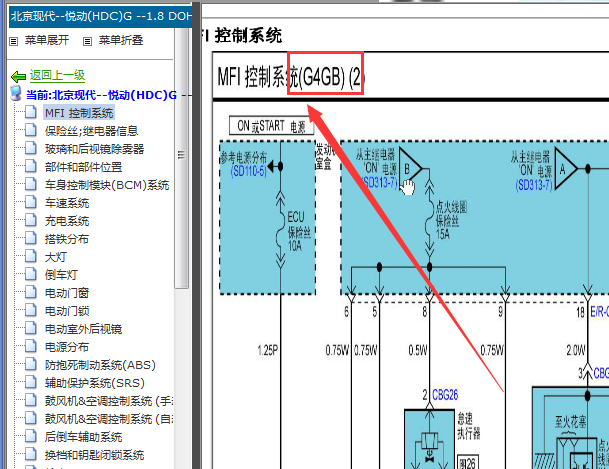The height and width of the screenshot is (469, 609).
Task: Open 防抱死制动系统(ABS) entry
Action: pyautogui.click(x=100, y=365)
